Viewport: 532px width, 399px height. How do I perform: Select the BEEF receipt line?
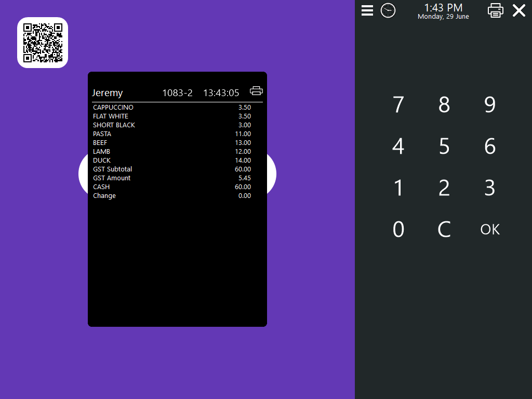pyautogui.click(x=172, y=142)
